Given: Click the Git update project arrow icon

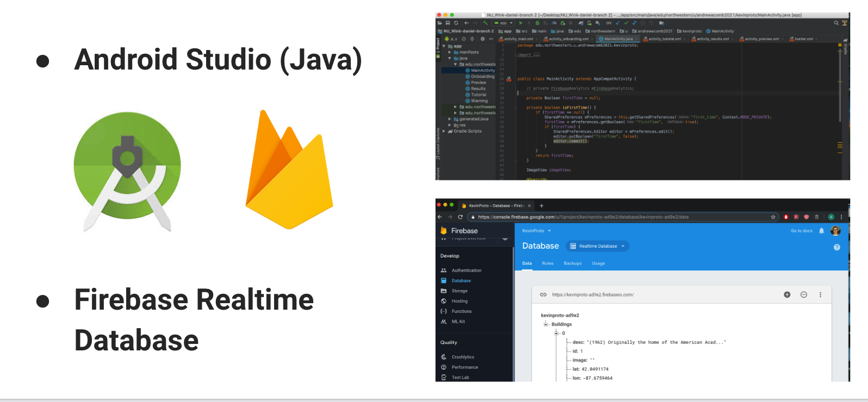Looking at the screenshot, I should point(618,23).
